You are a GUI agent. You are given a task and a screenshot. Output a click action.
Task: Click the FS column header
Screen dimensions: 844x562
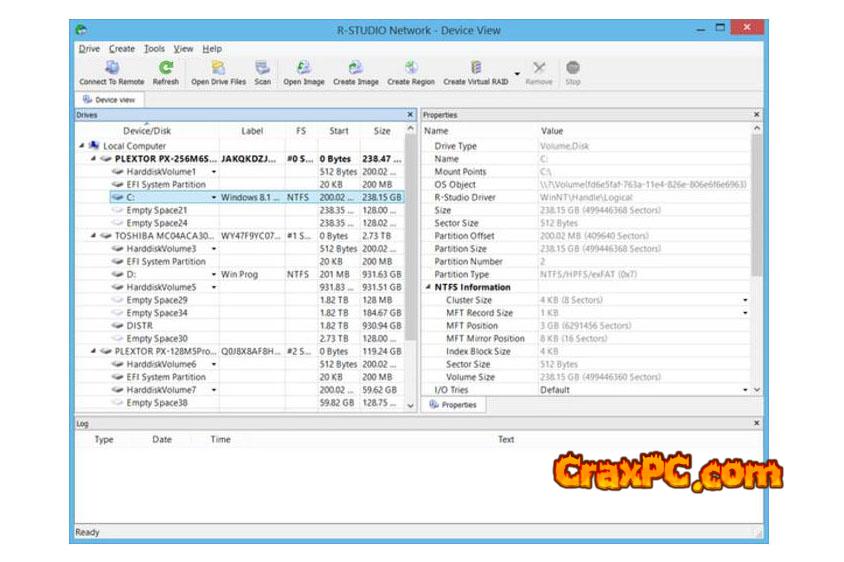coord(301,131)
